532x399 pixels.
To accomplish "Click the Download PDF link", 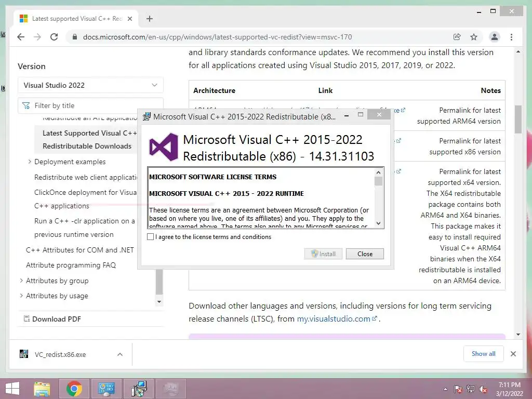I will pos(52,319).
